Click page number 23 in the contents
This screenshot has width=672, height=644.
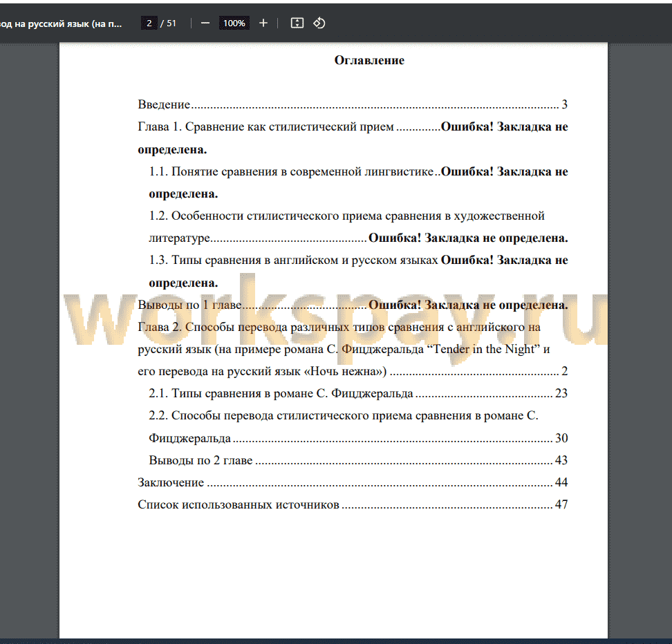[561, 393]
